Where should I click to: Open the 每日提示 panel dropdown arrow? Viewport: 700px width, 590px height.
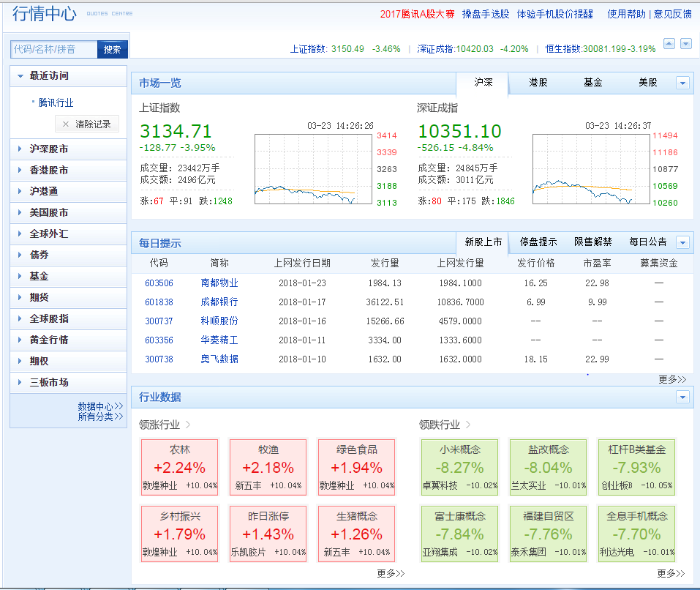tap(682, 242)
